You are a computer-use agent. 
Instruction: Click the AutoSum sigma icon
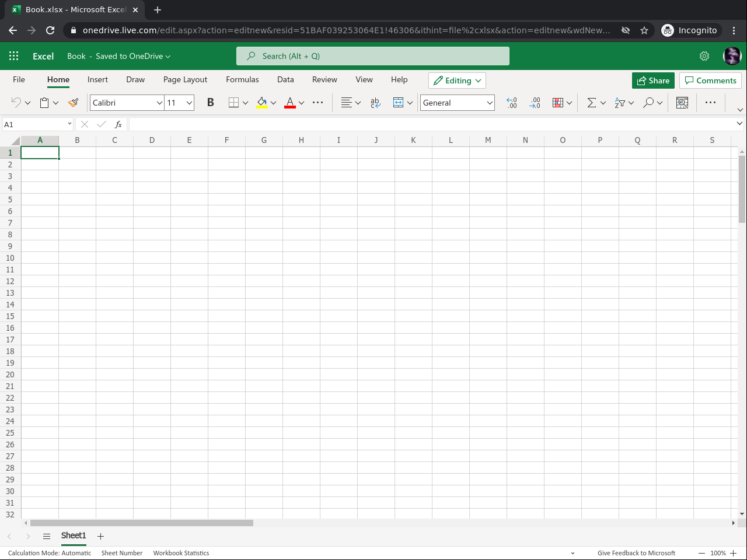coord(591,103)
